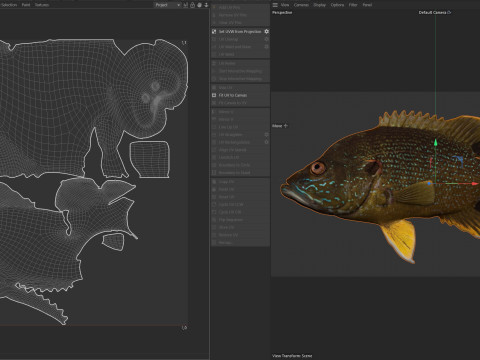Click the UV Straighten command
480x360 pixels.
[x=227, y=135]
